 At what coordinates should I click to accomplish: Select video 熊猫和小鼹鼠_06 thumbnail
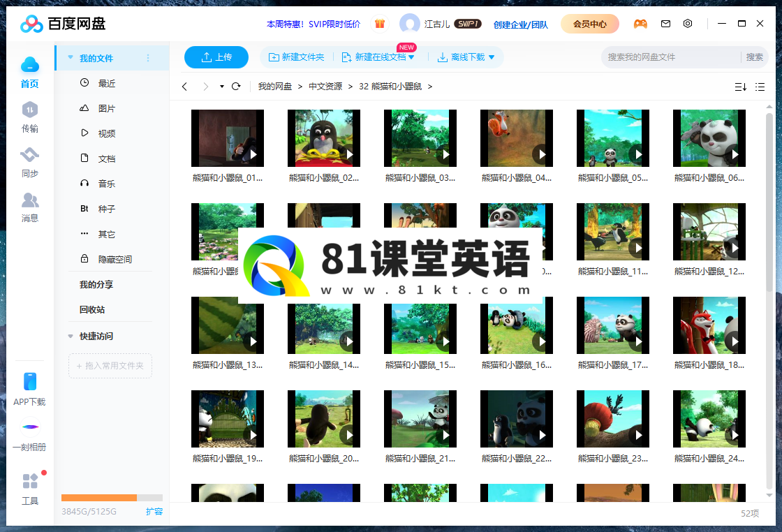[x=709, y=138]
